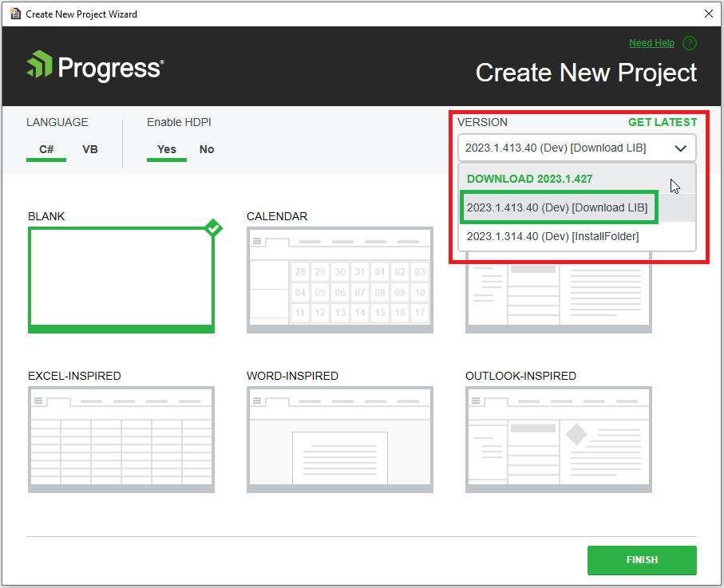Click the VERSION label
This screenshot has height=588, width=724.
coord(482,122)
